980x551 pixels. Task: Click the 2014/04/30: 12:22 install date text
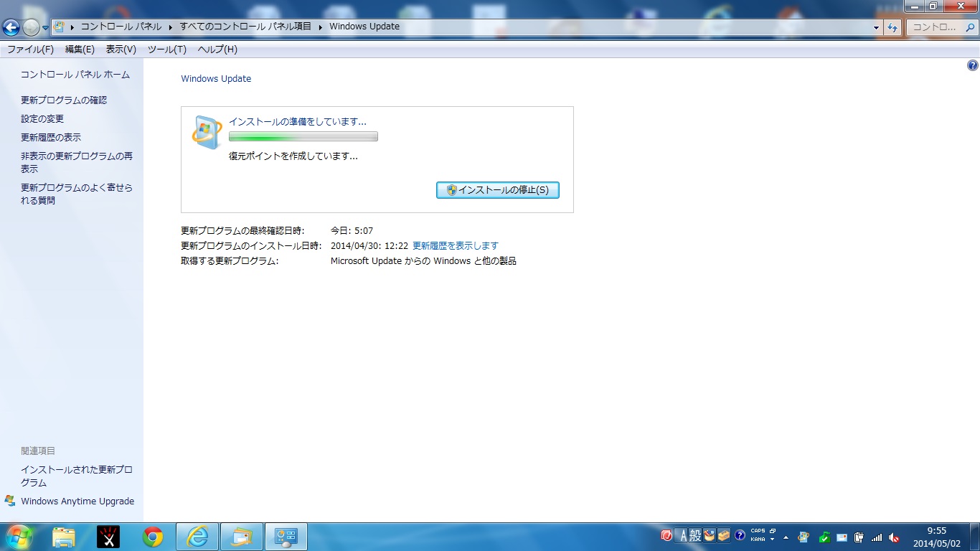pos(369,245)
